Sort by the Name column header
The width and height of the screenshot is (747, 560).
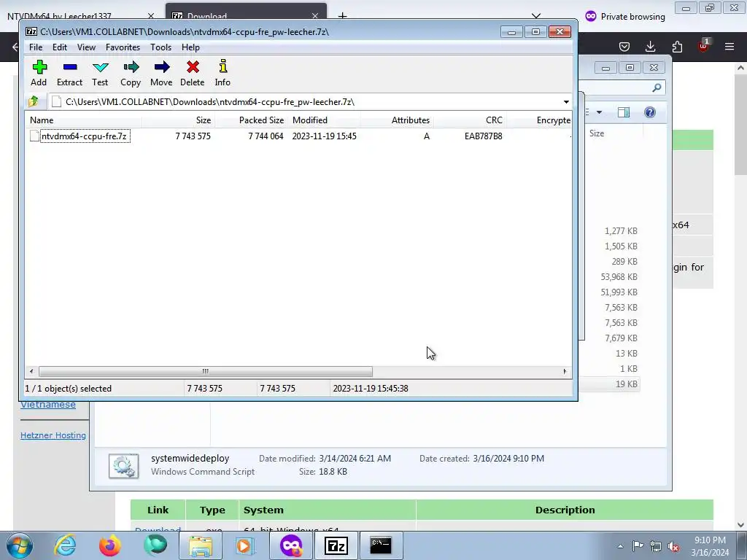[x=85, y=120]
